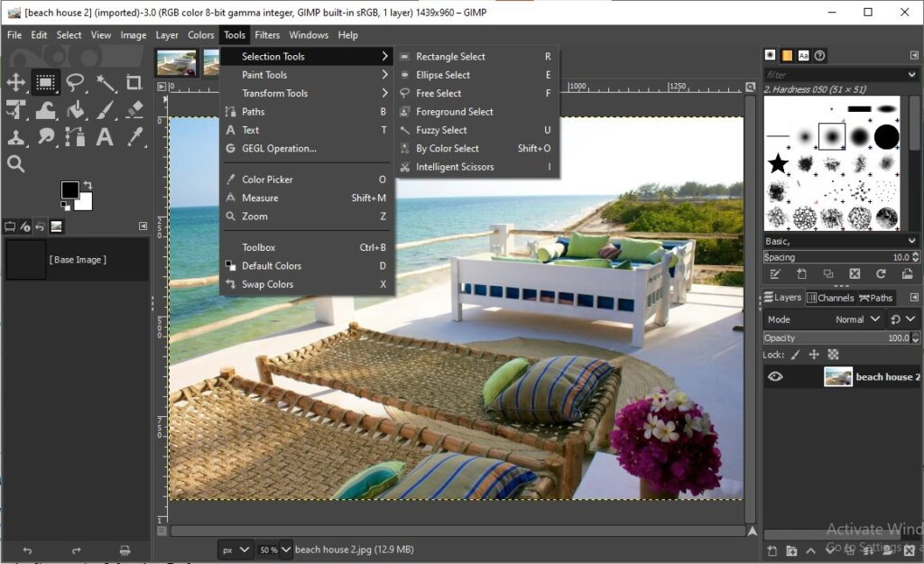This screenshot has height=564, width=924.
Task: Activate the Eraser tool
Action: point(135,110)
